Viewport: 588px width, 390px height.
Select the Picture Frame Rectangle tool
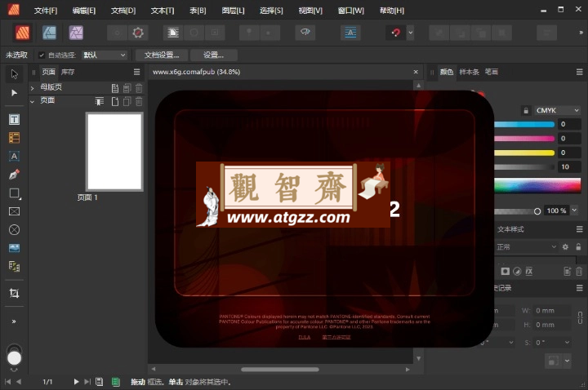point(14,211)
